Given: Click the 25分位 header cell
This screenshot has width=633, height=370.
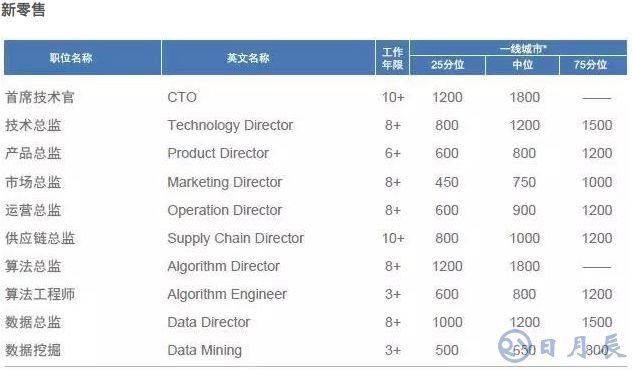Looking at the screenshot, I should click(447, 65).
